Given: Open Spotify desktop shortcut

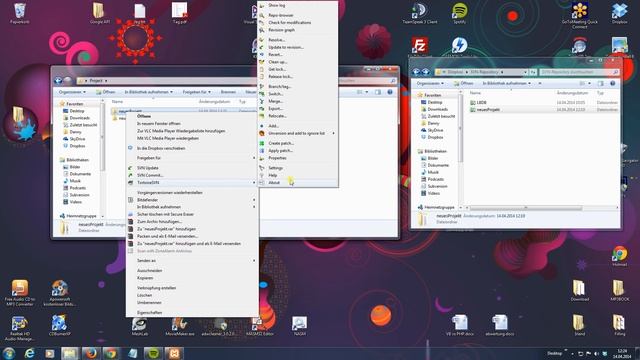Looking at the screenshot, I should coord(460,13).
